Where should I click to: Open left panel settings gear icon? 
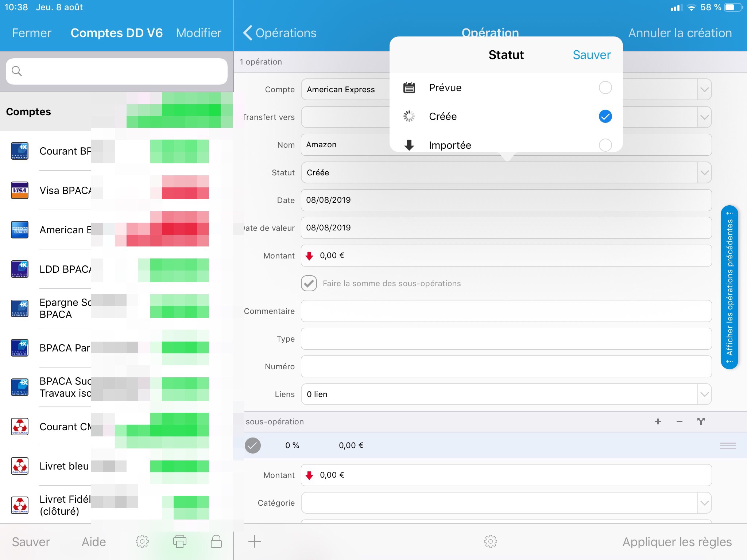click(x=142, y=541)
